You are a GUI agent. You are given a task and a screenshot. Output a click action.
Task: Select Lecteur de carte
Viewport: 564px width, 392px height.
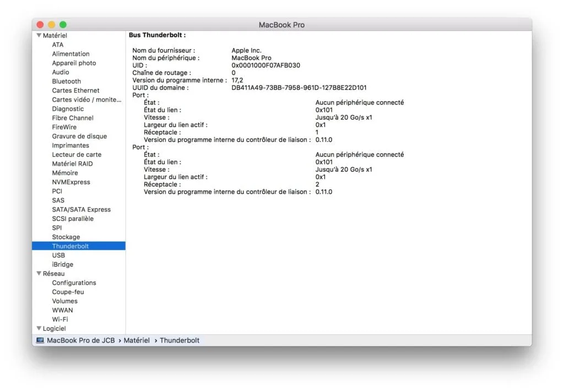[x=77, y=155]
